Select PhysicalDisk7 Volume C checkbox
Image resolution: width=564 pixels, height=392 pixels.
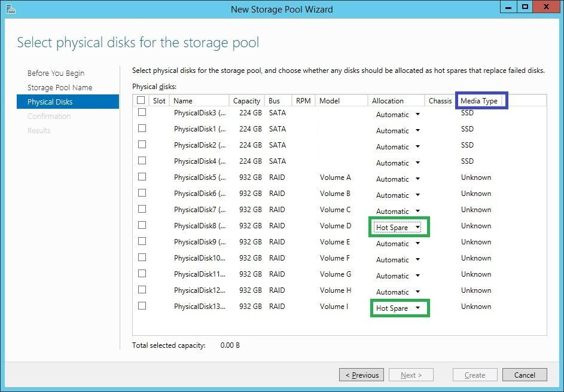142,209
